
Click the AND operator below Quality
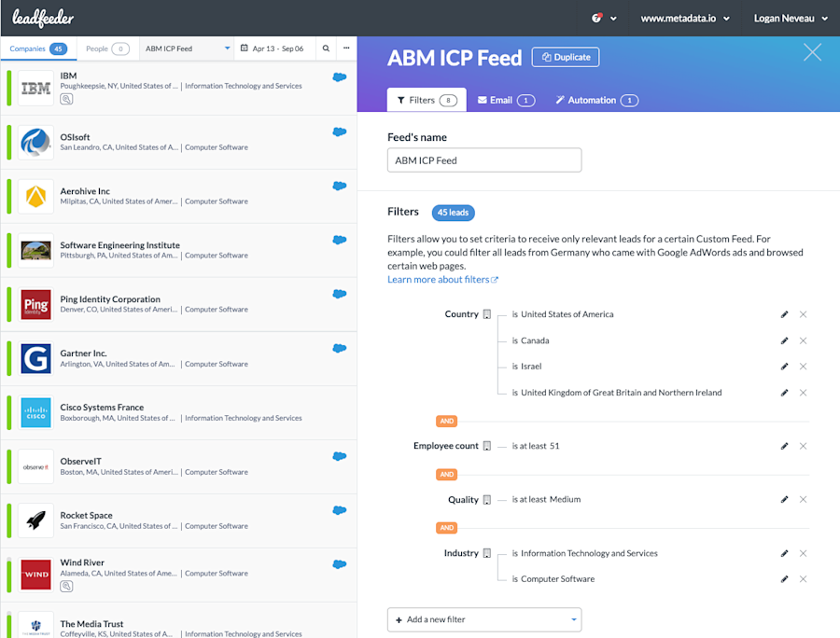click(x=447, y=528)
